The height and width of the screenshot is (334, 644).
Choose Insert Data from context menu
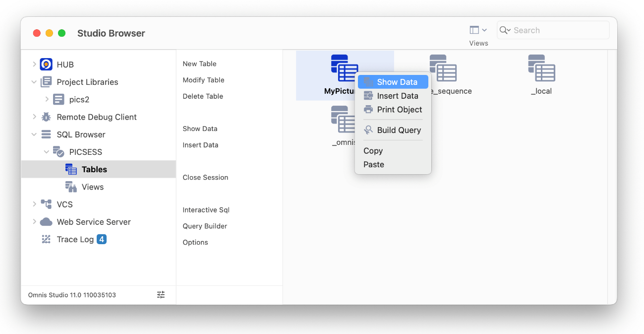click(x=393, y=96)
